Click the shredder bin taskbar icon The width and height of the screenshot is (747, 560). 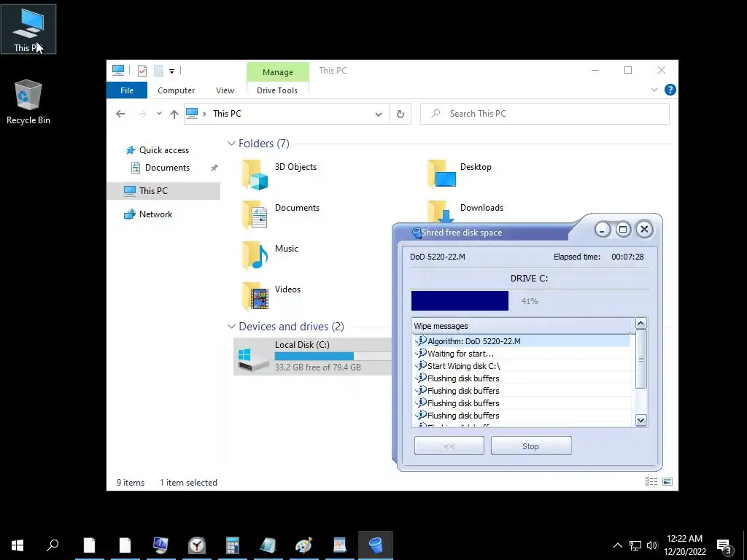(x=376, y=545)
